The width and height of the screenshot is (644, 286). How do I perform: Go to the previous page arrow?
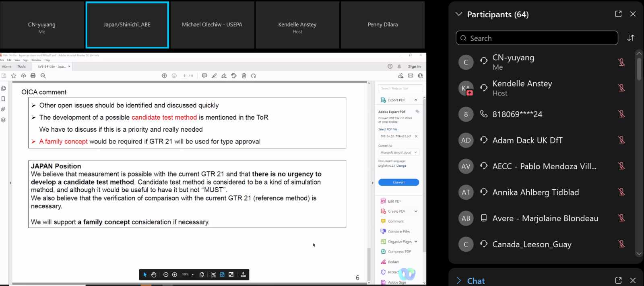coord(164,76)
